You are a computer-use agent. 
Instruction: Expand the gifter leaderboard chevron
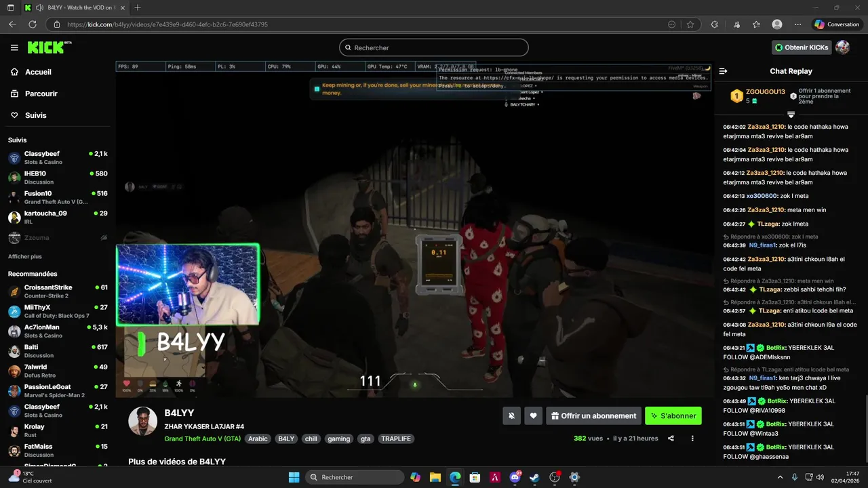pos(791,115)
